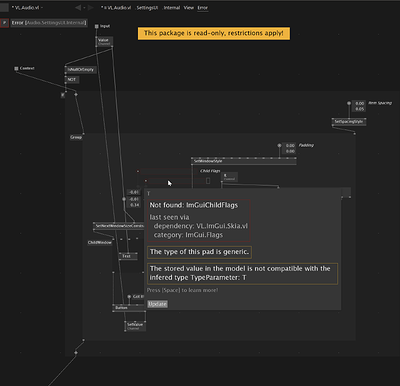Select the SetValue Channel node
Image resolution: width=400 pixels, height=386 pixels.
tap(135, 326)
